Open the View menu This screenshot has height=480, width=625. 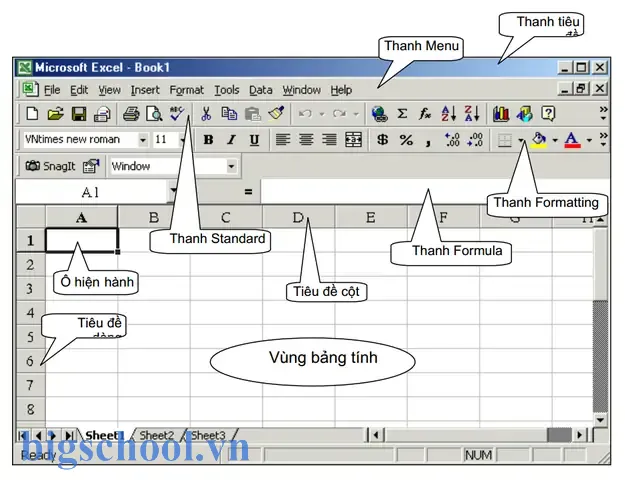110,90
